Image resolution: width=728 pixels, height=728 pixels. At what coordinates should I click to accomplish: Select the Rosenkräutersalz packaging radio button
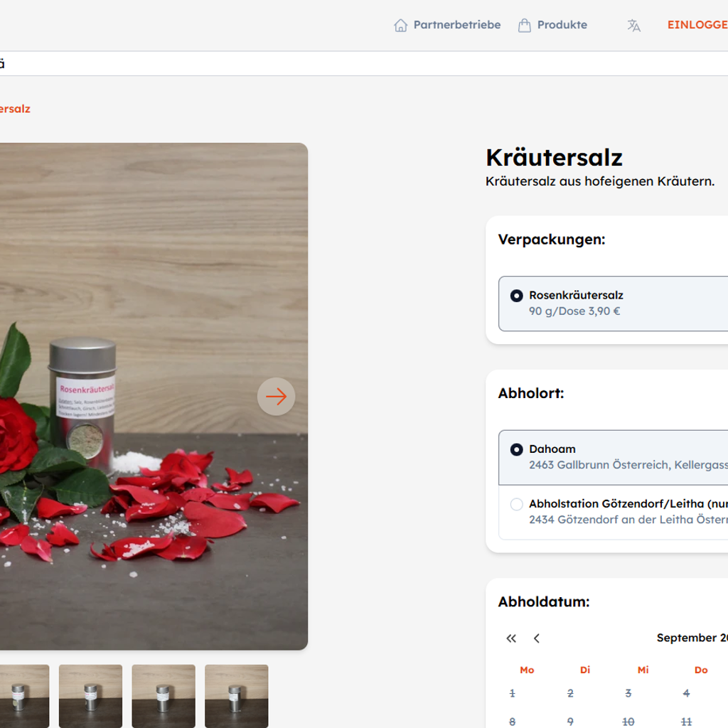coord(517,296)
